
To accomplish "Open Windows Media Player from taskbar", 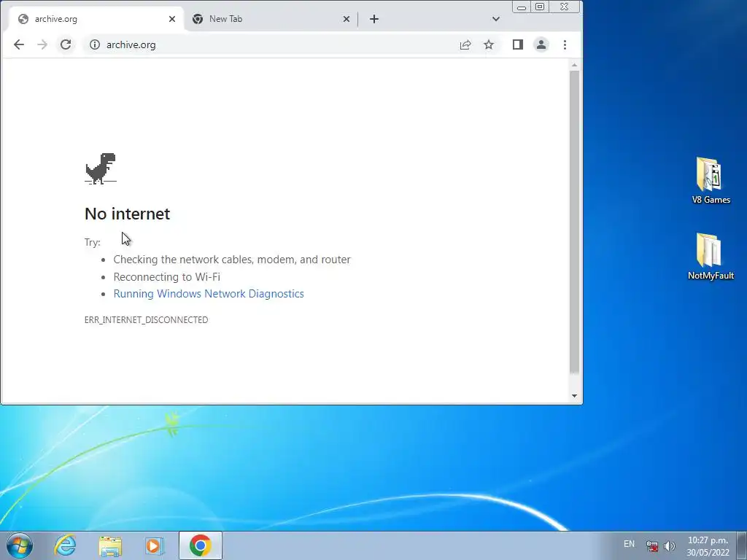I will pos(155,545).
